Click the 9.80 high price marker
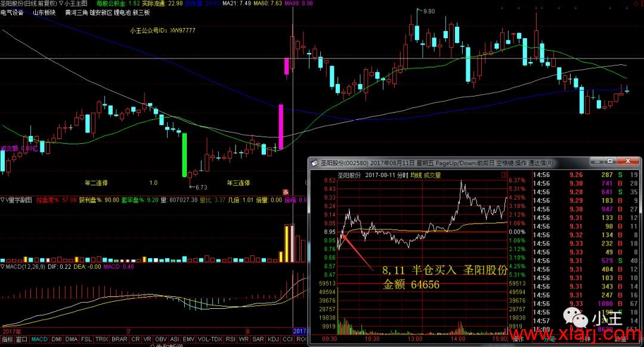 point(429,11)
